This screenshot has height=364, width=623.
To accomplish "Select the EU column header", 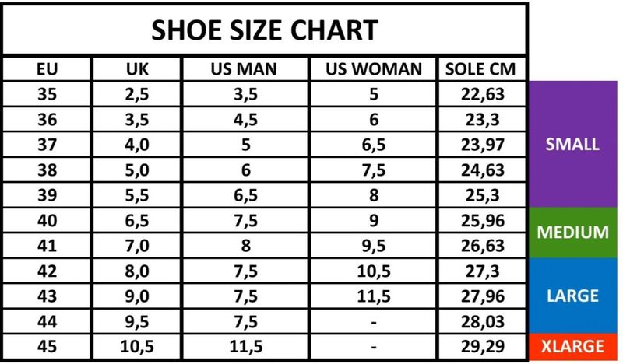I will pos(48,69).
